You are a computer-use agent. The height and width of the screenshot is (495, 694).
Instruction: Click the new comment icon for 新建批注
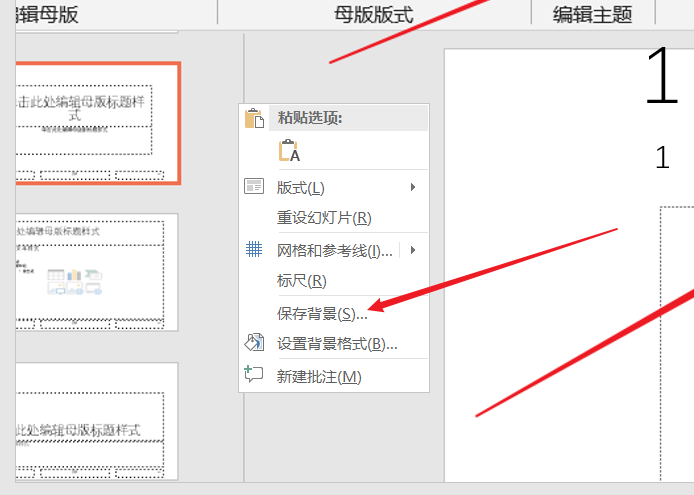click(x=254, y=375)
